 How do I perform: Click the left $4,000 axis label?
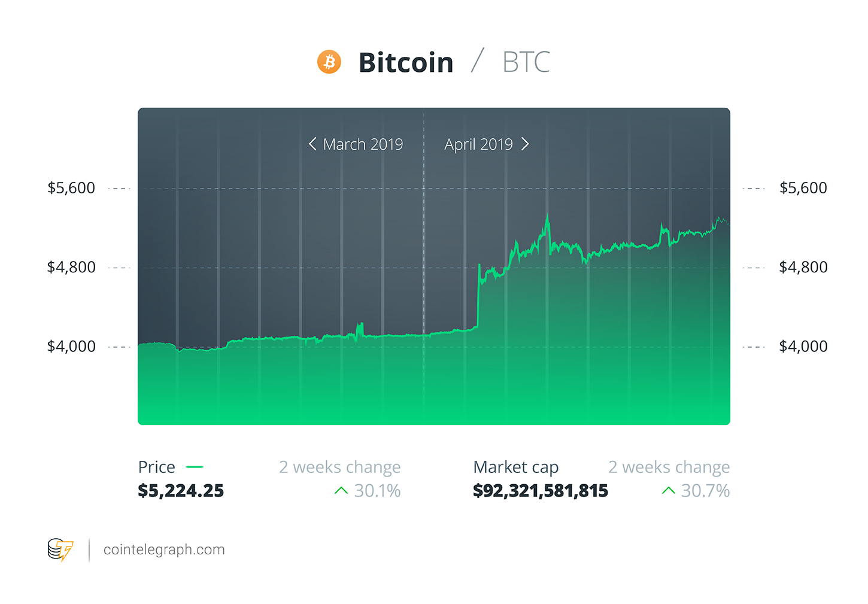click(x=71, y=346)
